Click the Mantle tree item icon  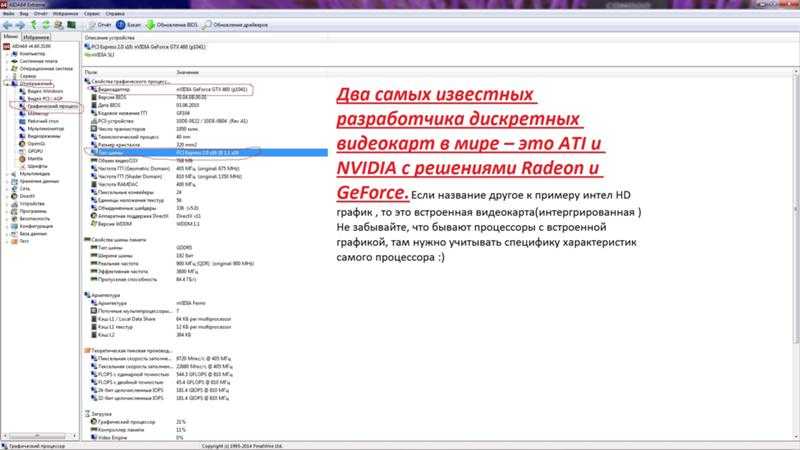pos(22,159)
